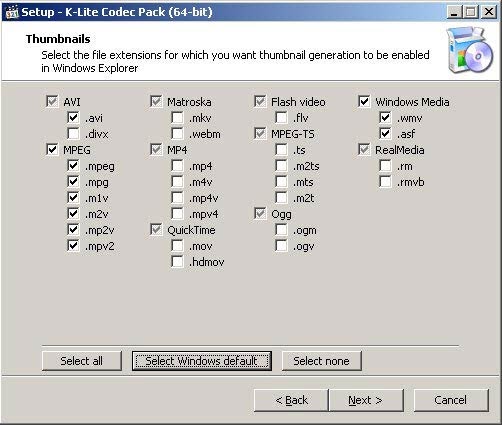Toggle the MPEG-TS group checkbox

[260, 133]
